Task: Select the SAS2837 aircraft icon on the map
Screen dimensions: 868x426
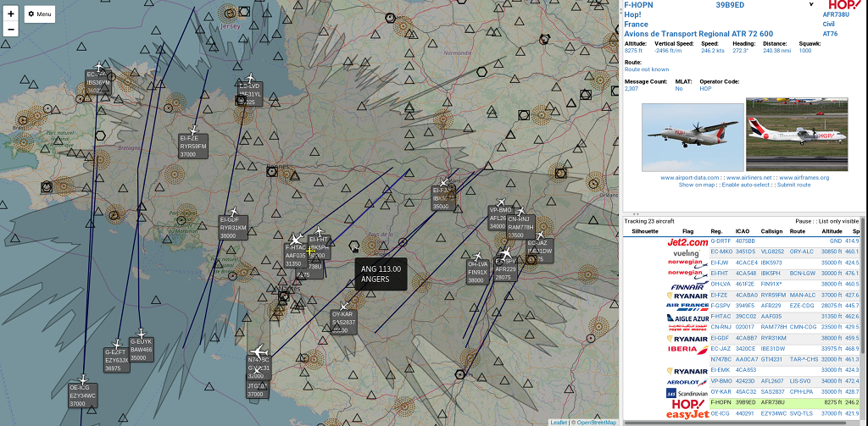Action: pos(344,306)
